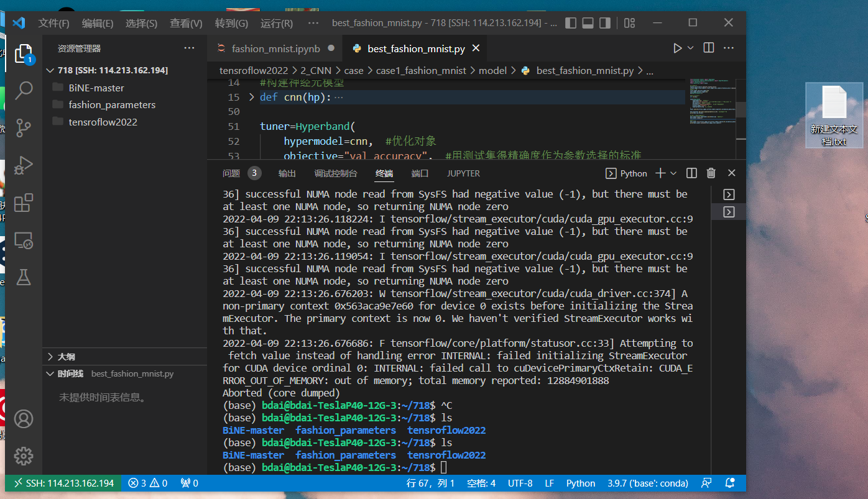Open run options dropdown beside play icon
Image resolution: width=868 pixels, height=499 pixels.
click(690, 48)
